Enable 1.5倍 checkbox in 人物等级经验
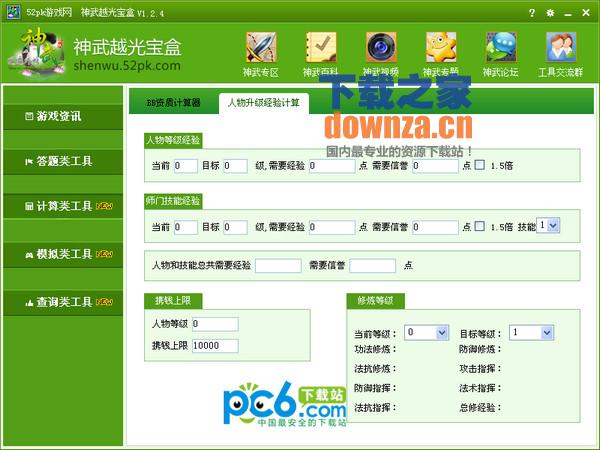The height and width of the screenshot is (450, 600). click(480, 166)
